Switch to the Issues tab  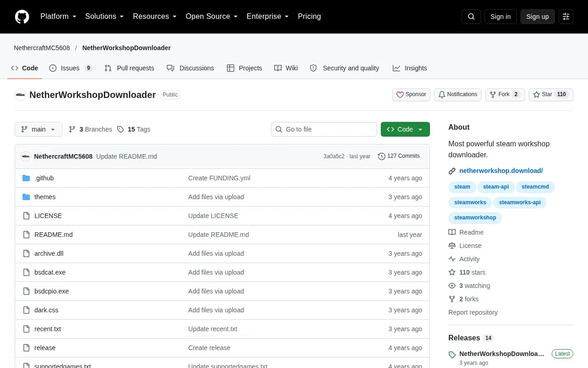coord(71,68)
